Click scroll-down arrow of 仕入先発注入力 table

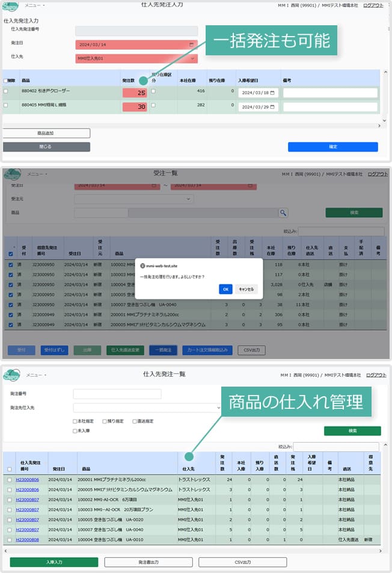pos(384,120)
